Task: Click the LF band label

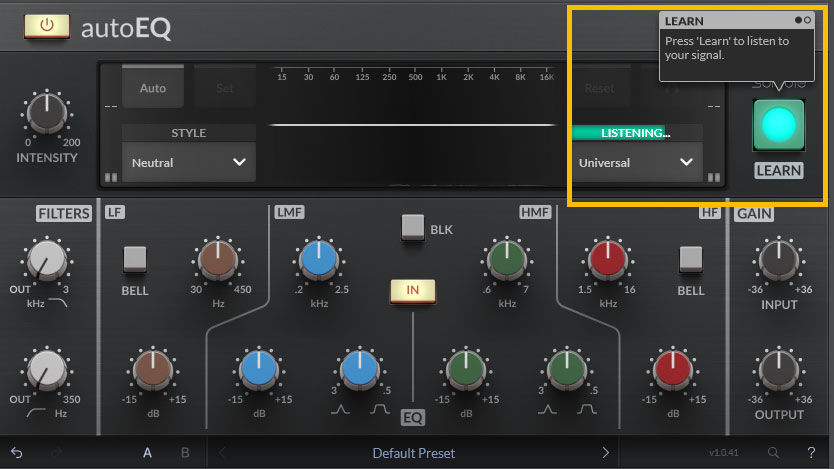Action: pyautogui.click(x=114, y=212)
